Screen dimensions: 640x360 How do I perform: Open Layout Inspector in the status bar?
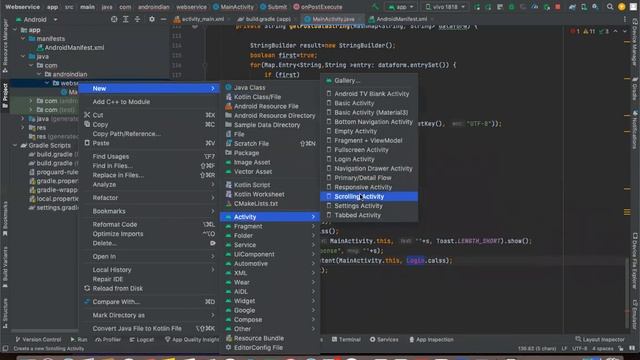tap(600, 340)
